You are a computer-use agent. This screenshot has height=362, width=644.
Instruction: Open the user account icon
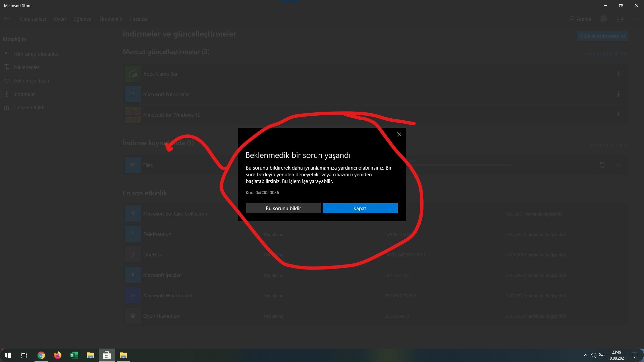coord(604,19)
